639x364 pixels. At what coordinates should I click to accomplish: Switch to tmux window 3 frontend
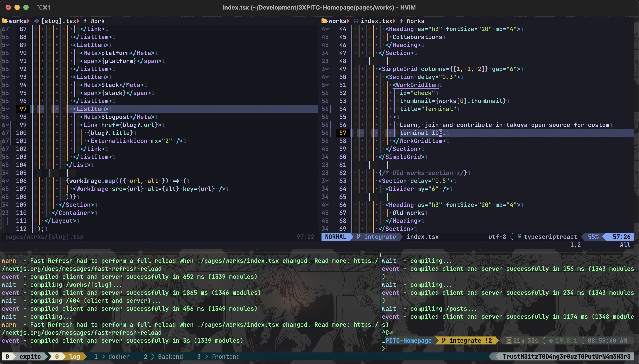tap(218, 356)
